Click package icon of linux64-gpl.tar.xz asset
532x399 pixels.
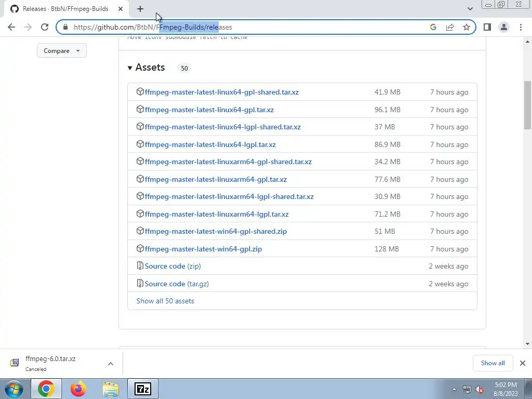140,109
